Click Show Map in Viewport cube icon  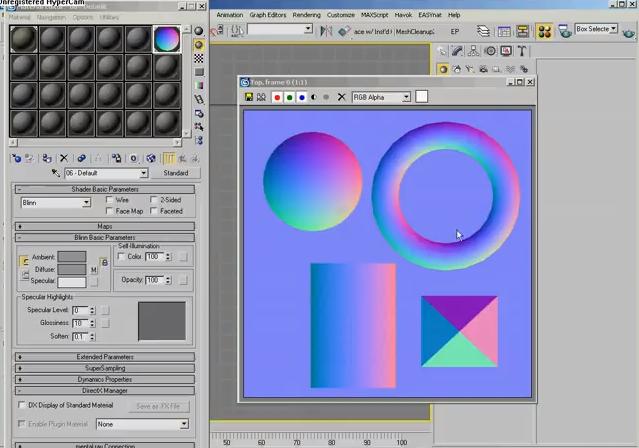pyautogui.click(x=151, y=158)
